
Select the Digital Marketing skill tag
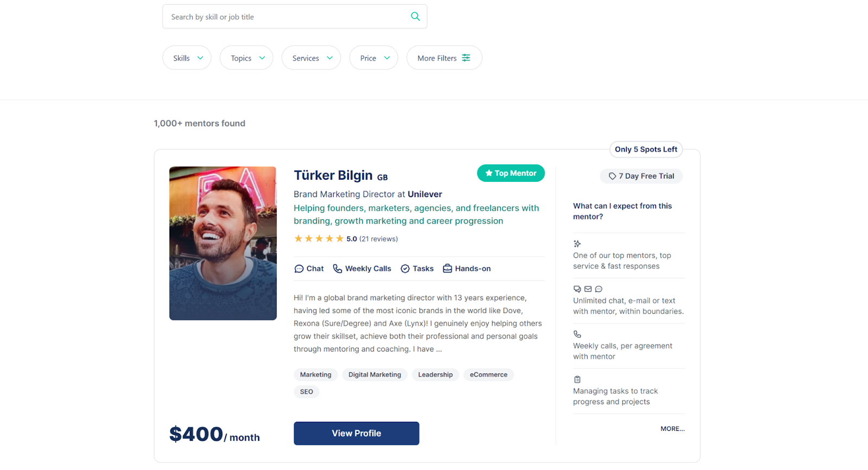(x=375, y=374)
